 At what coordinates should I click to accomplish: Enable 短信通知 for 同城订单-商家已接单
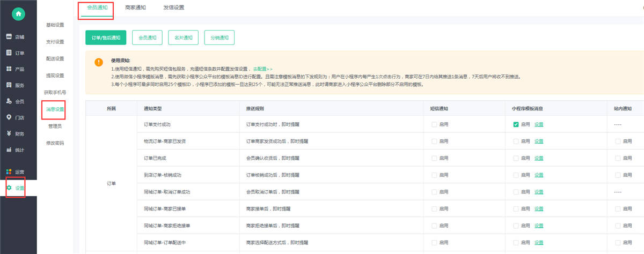click(434, 208)
